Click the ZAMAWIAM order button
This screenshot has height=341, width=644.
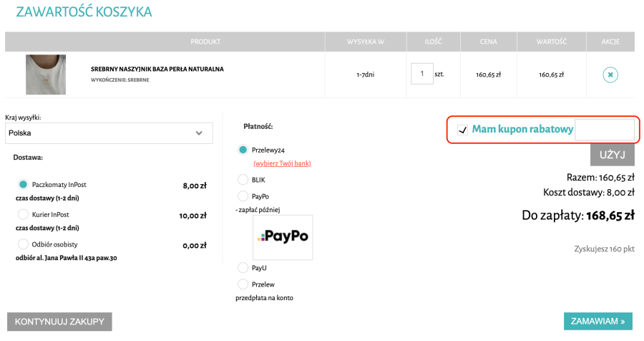click(598, 322)
